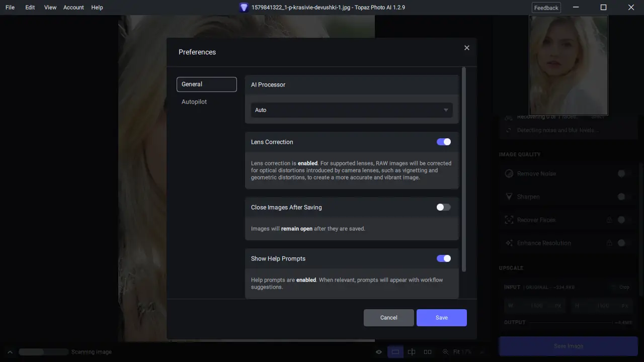Select the single view layout icon
Image resolution: width=644 pixels, height=362 pixels.
click(395, 352)
